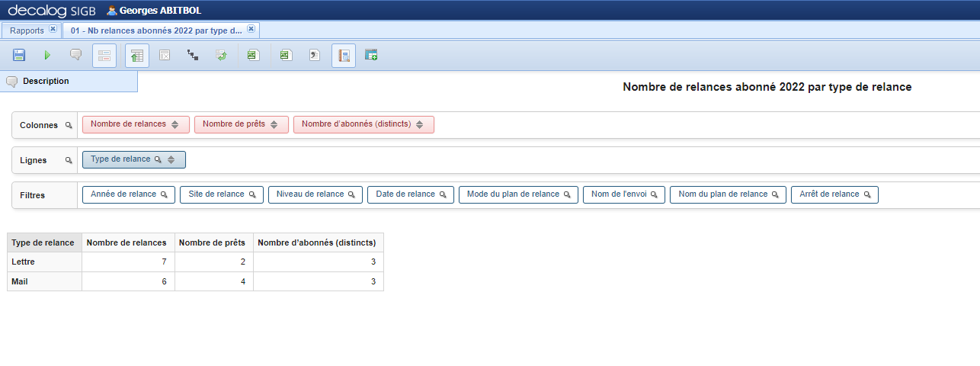The height and width of the screenshot is (366, 980).
Task: Run the report with the green play icon
Action: [47, 56]
